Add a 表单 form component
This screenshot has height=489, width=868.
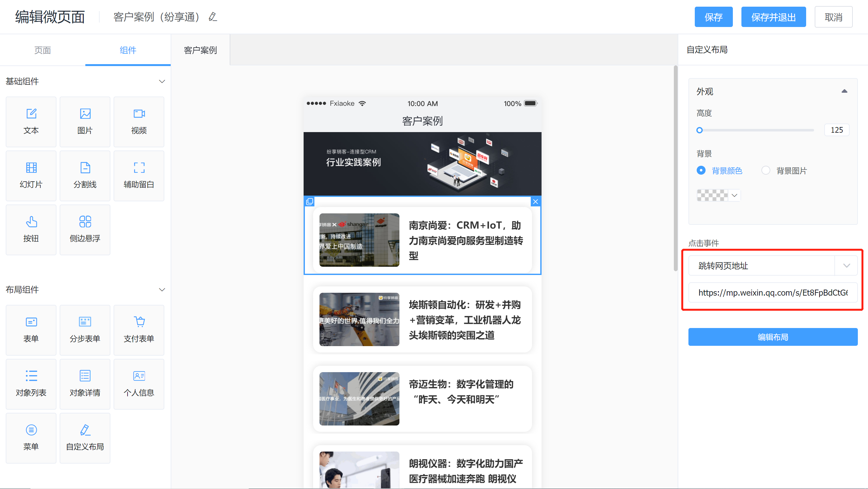(31, 330)
